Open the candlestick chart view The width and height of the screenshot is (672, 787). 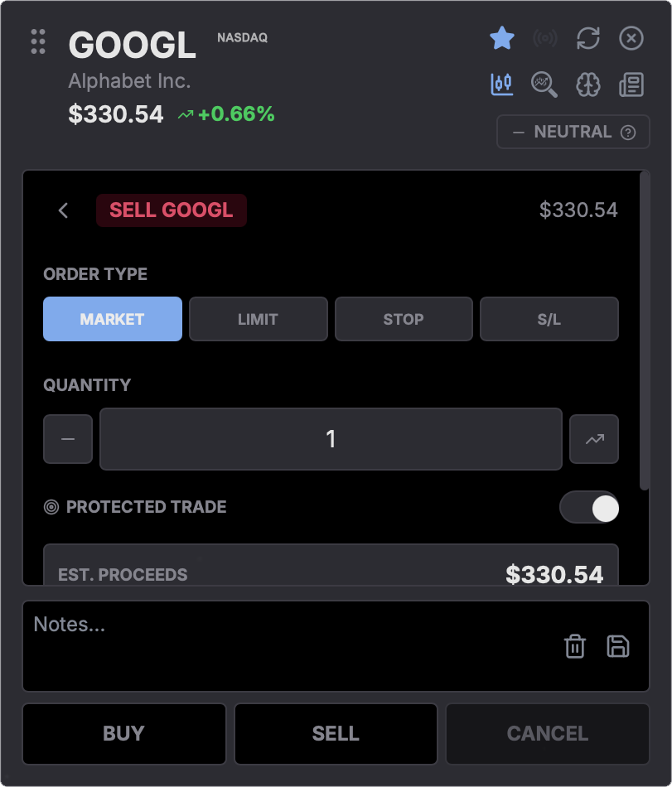[x=502, y=84]
